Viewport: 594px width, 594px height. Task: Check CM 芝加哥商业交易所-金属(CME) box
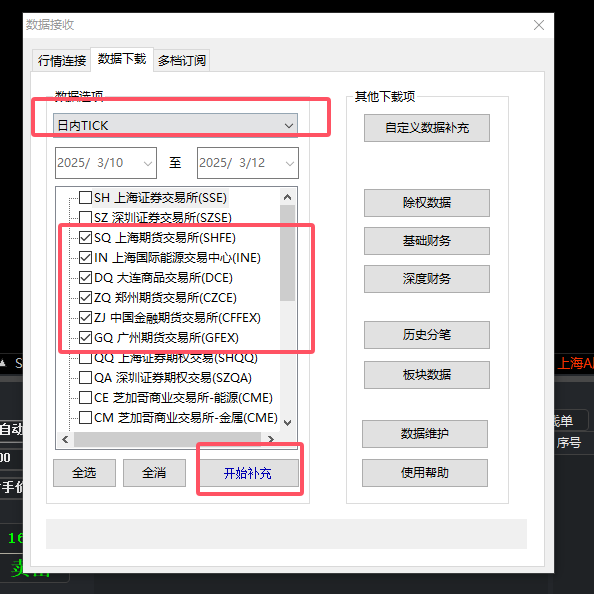click(85, 418)
